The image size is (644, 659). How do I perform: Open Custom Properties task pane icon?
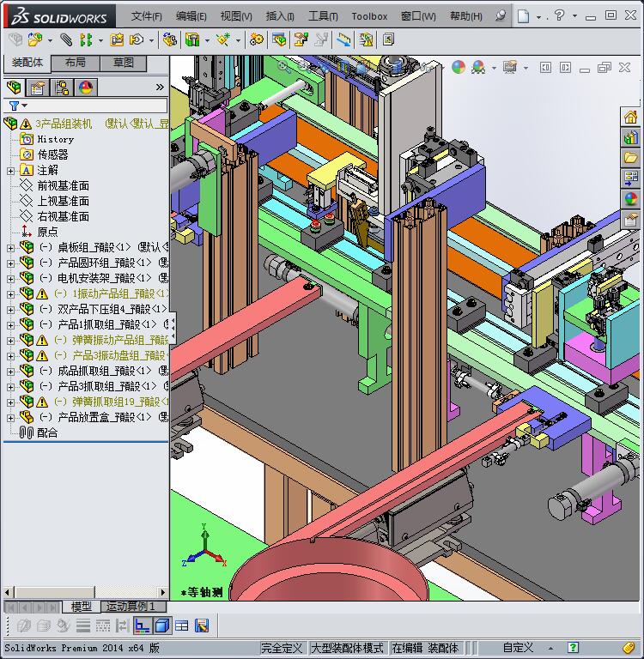(630, 220)
